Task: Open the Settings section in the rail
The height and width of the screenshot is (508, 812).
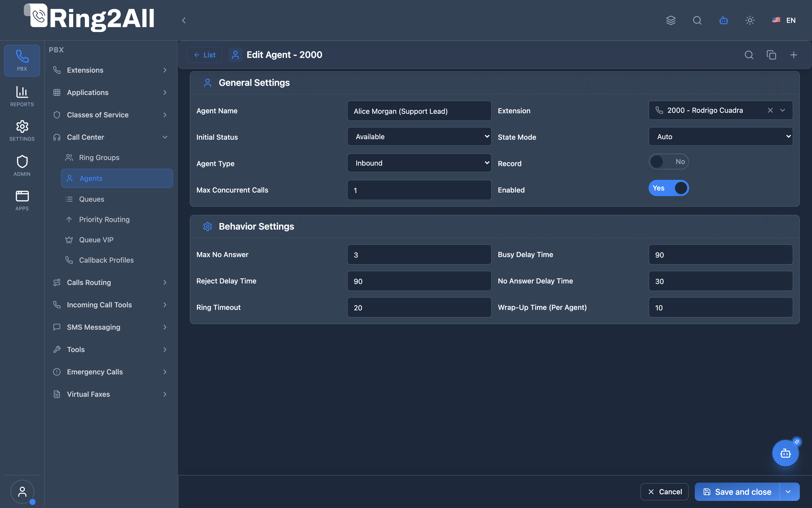Action: [22, 131]
